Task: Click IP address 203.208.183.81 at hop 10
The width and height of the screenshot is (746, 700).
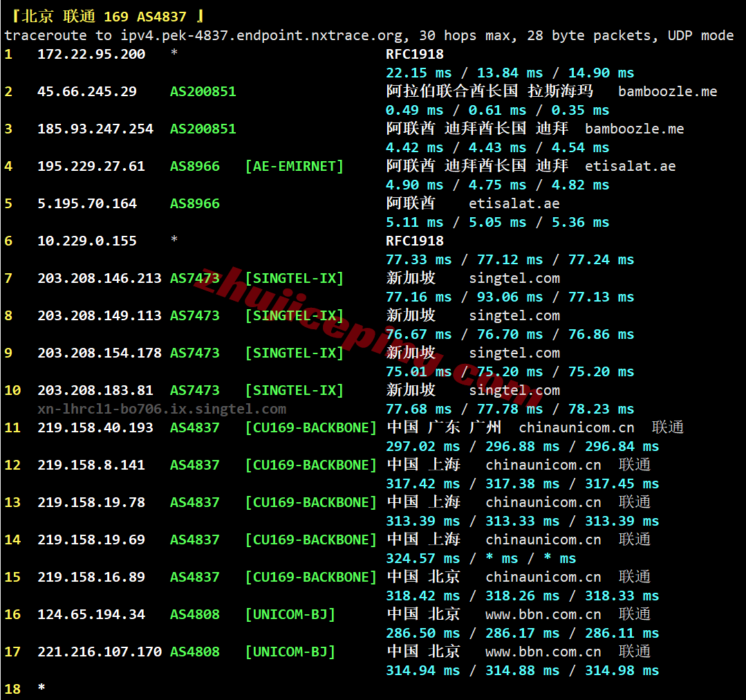Action: point(95,390)
